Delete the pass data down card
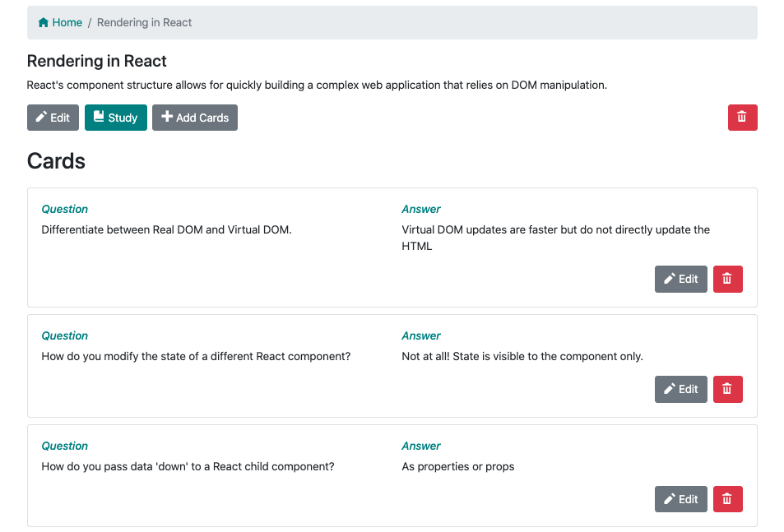This screenshot has height=532, width=784. click(727, 499)
